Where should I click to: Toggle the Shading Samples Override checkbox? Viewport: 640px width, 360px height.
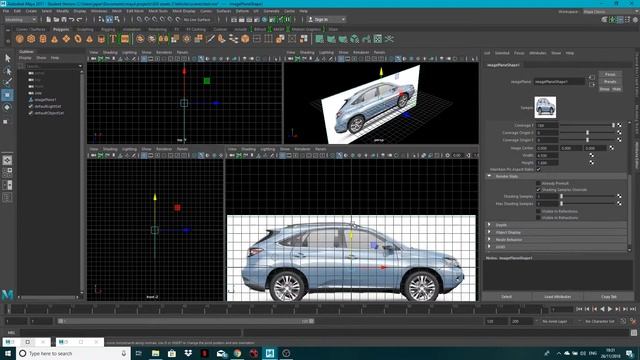pyautogui.click(x=538, y=190)
